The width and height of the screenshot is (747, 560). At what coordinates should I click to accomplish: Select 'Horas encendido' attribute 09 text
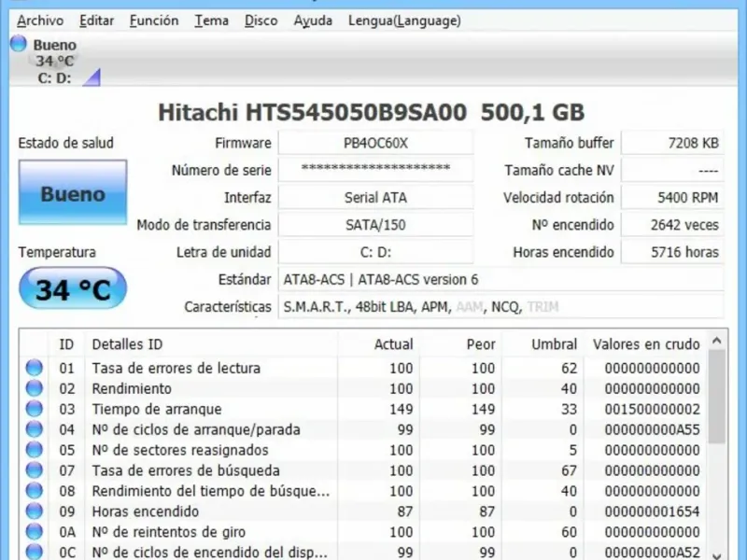click(146, 511)
